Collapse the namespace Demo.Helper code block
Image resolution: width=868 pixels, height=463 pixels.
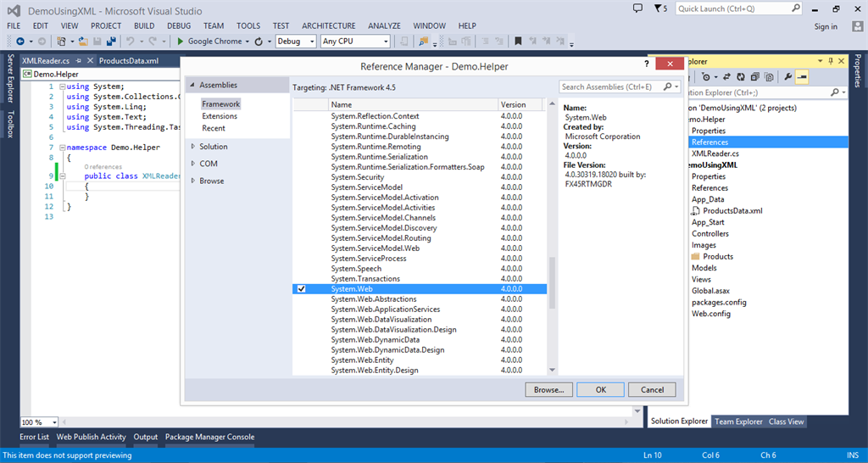(x=62, y=148)
